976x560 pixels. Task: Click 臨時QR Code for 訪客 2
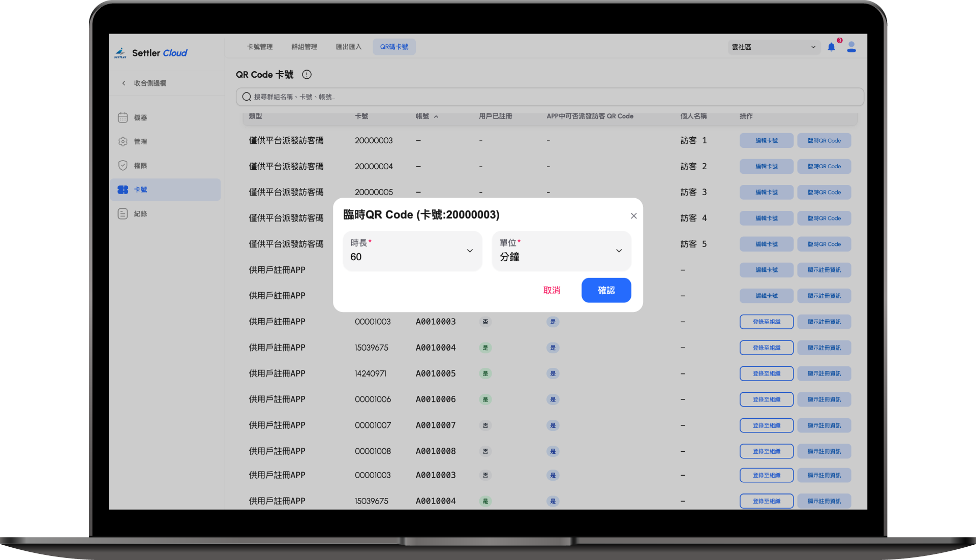pyautogui.click(x=824, y=167)
